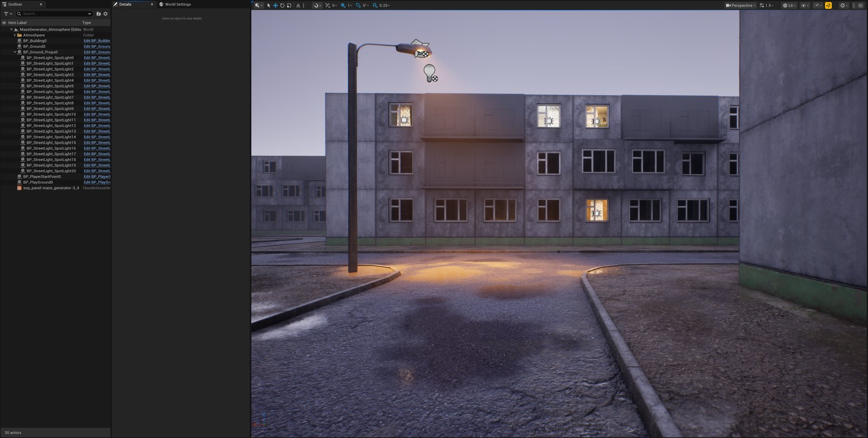Open rotation snap value 5° dropdown

(x=366, y=5)
